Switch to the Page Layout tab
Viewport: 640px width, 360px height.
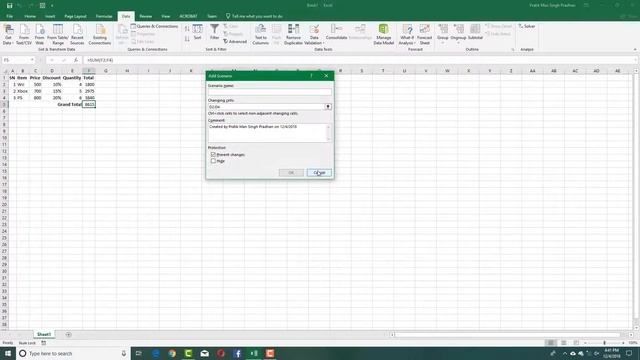[x=76, y=16]
